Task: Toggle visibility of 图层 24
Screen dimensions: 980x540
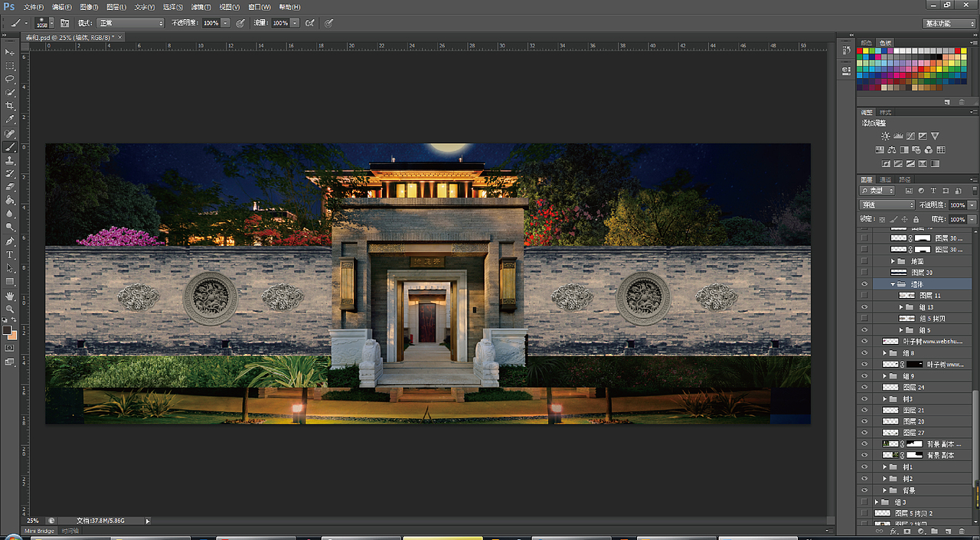Action: pyautogui.click(x=864, y=388)
